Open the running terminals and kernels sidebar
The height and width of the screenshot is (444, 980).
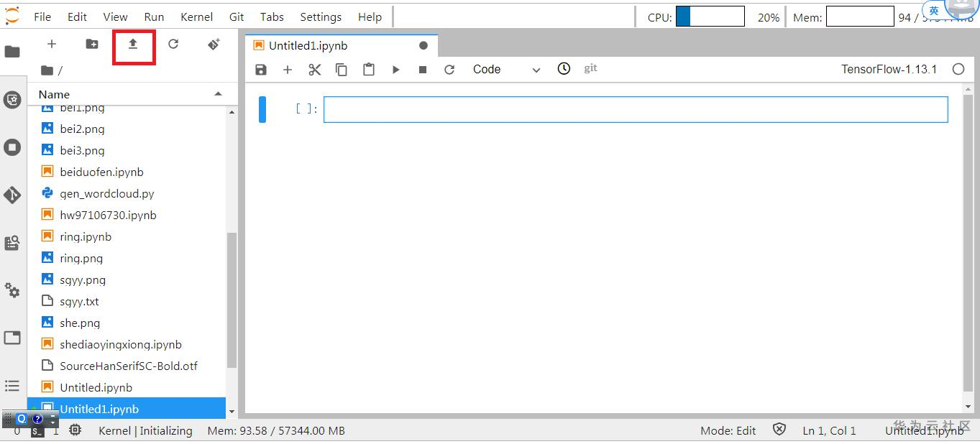[12, 147]
